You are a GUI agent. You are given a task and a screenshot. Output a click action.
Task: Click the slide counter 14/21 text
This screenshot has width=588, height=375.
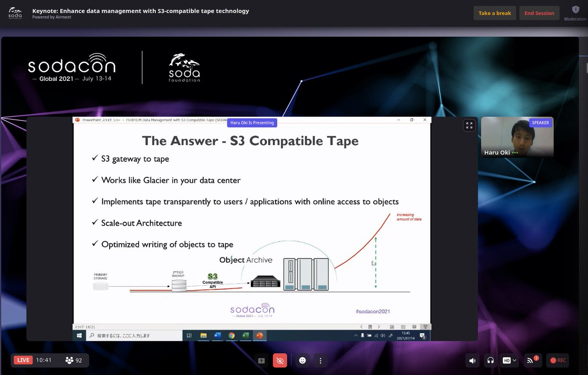pos(85,326)
